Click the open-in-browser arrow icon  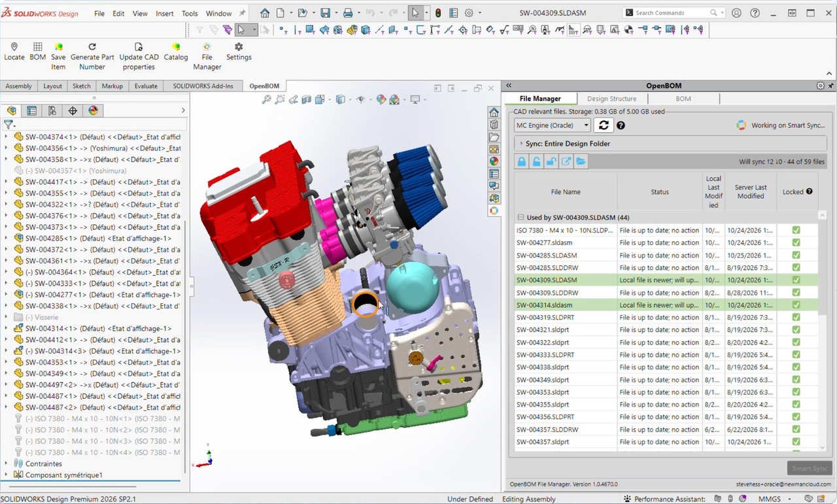click(566, 161)
